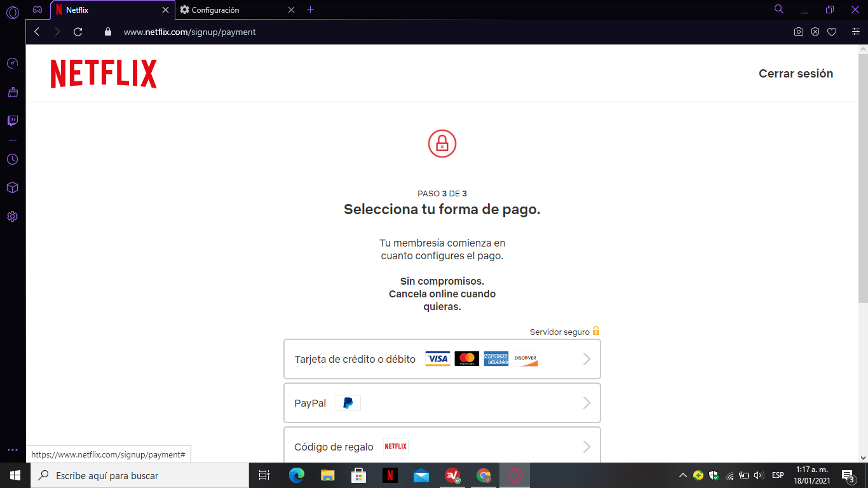The width and height of the screenshot is (868, 488).
Task: Click the Windows Security shield tray icon
Action: 714,475
